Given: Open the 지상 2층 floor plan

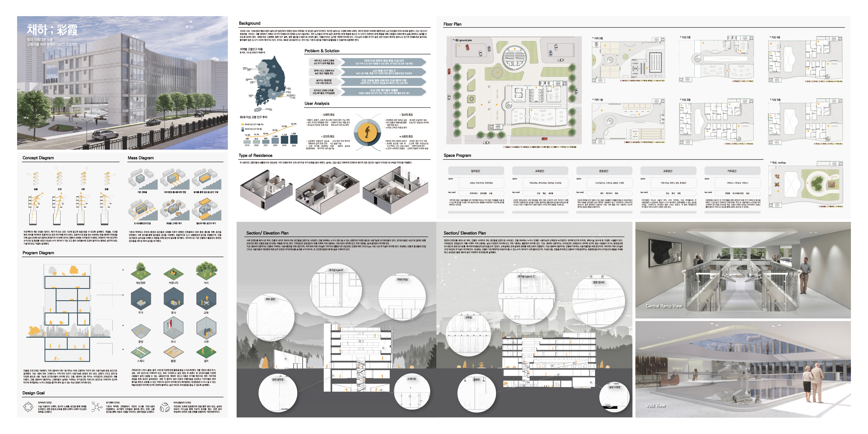Looking at the screenshot, I should (716, 59).
